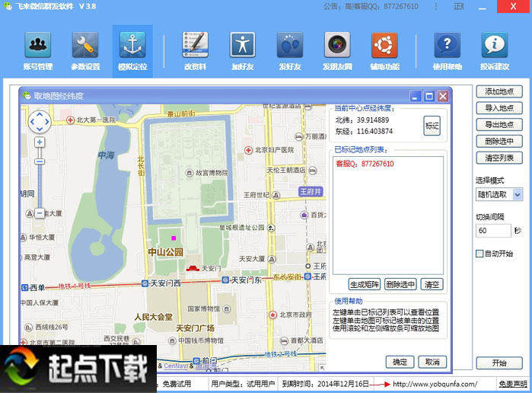Click magenta square marker in 中山公园
This screenshot has width=532, height=393.
[x=174, y=238]
